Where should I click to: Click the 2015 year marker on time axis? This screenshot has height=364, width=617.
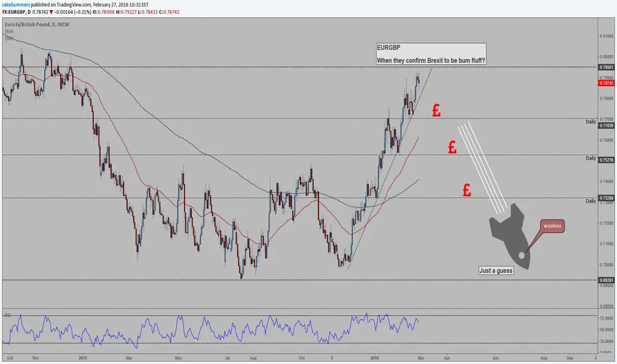pos(83,358)
